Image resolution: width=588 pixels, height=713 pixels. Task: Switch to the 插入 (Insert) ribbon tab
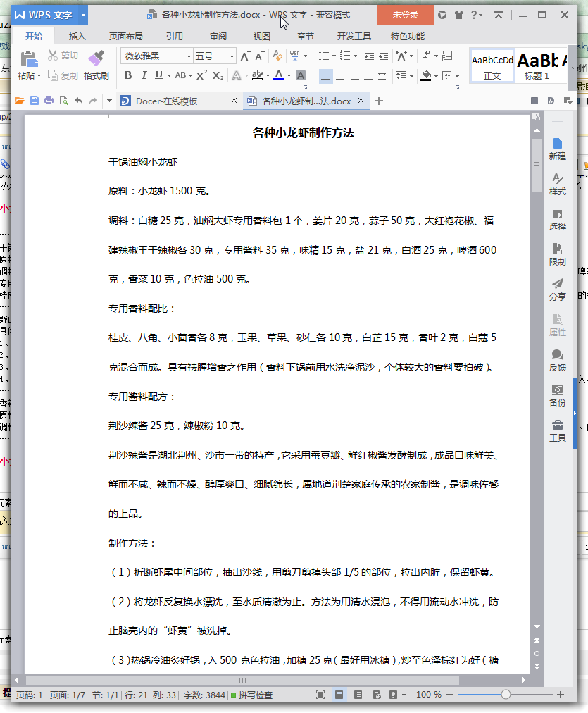click(x=77, y=37)
